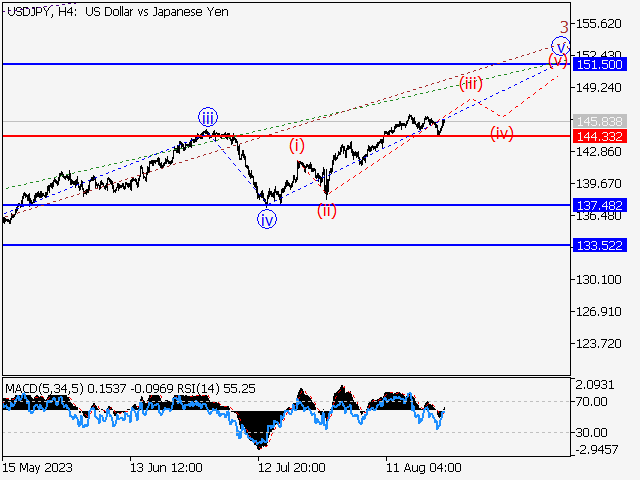This screenshot has width=640, height=480.
Task: Click the 126.910 price axis value
Action: tap(598, 312)
